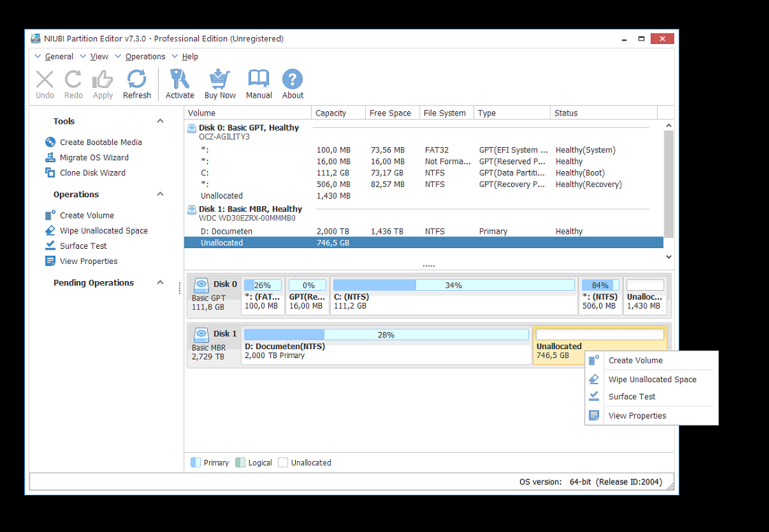Image resolution: width=769 pixels, height=532 pixels.
Task: Select the C: (NTFS) partition bar
Action: (x=453, y=296)
